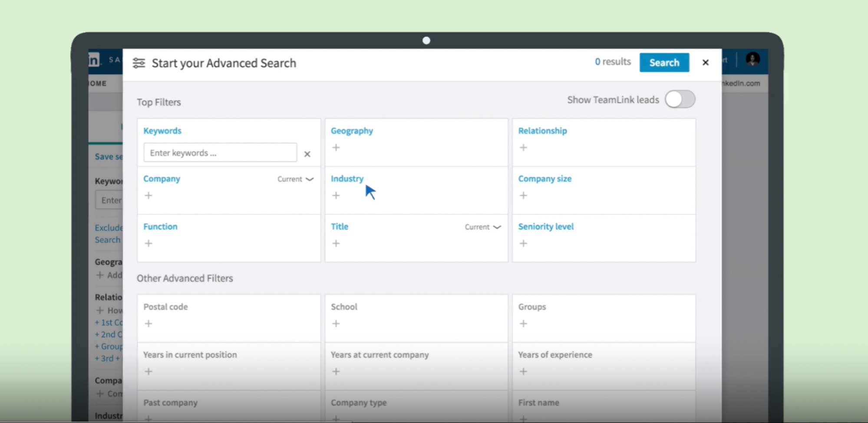Image resolution: width=868 pixels, height=423 pixels.
Task: Add a Geography filter with the plus icon
Action: [x=336, y=148]
